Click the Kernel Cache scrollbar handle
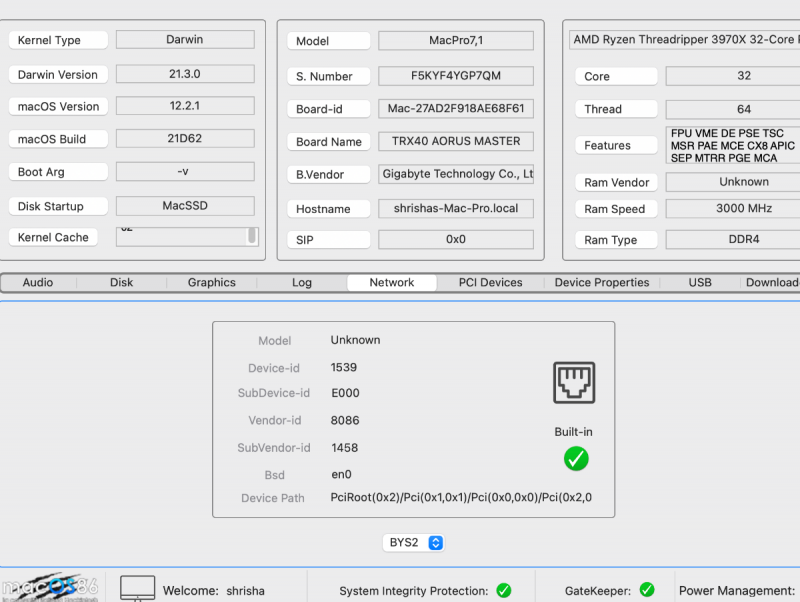The height and width of the screenshot is (602, 800). [252, 236]
